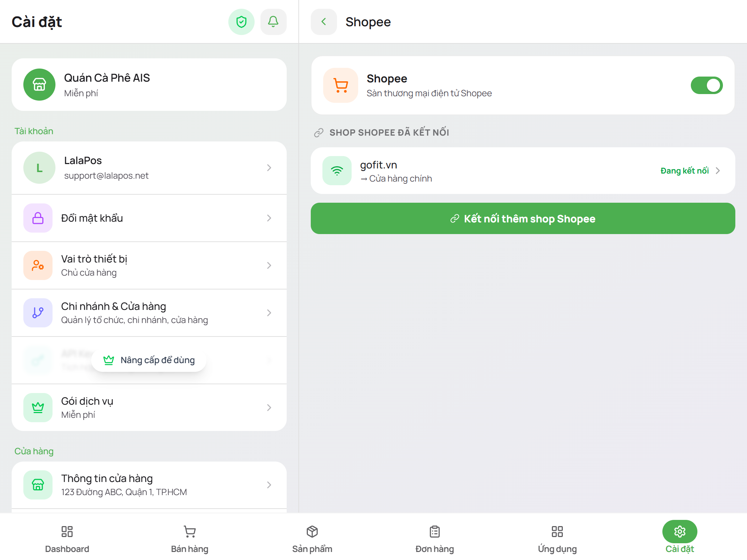Select the Cài đặt tab label

[x=680, y=549]
